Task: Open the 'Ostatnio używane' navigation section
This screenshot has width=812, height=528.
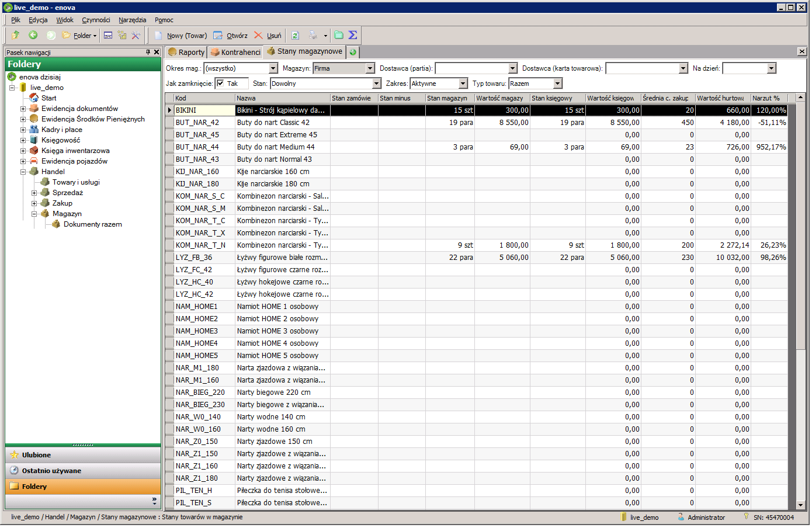Action: point(83,471)
